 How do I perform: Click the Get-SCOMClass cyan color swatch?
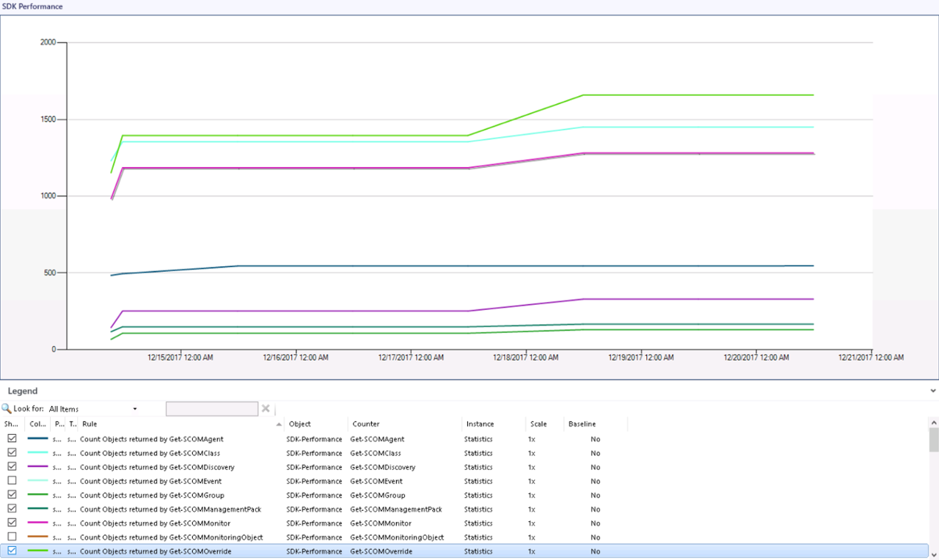[37, 453]
